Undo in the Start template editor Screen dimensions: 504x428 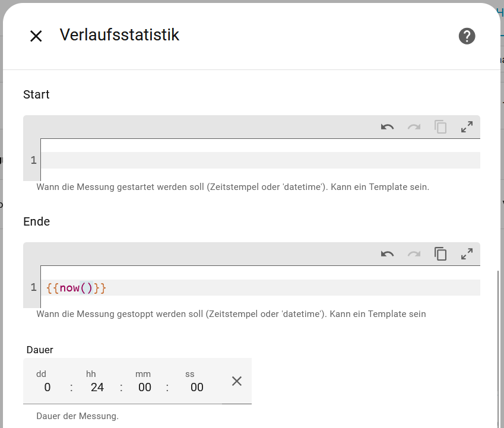point(388,127)
